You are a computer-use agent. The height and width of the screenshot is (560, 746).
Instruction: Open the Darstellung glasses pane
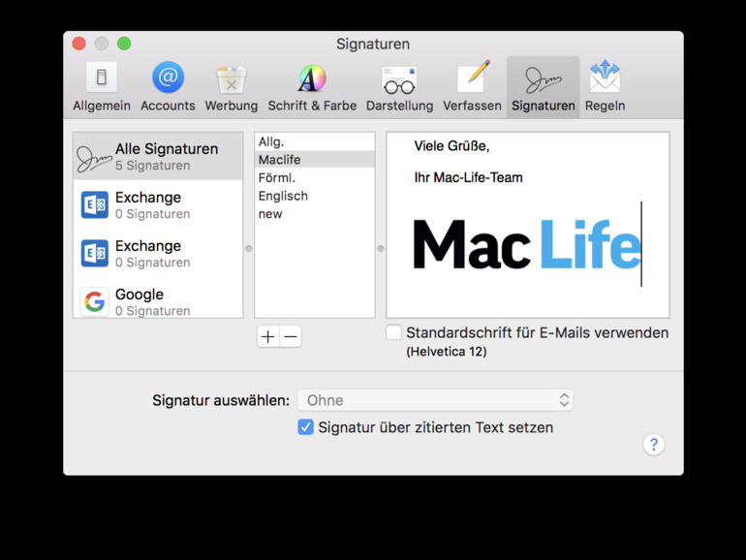(399, 86)
